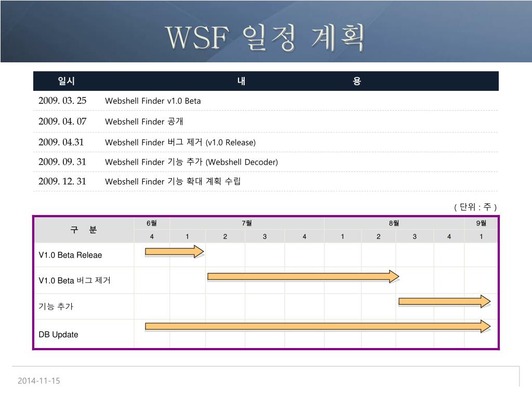This screenshot has width=532, height=399.
Task: Select the DB Update arrow bar
Action: tap(317, 326)
